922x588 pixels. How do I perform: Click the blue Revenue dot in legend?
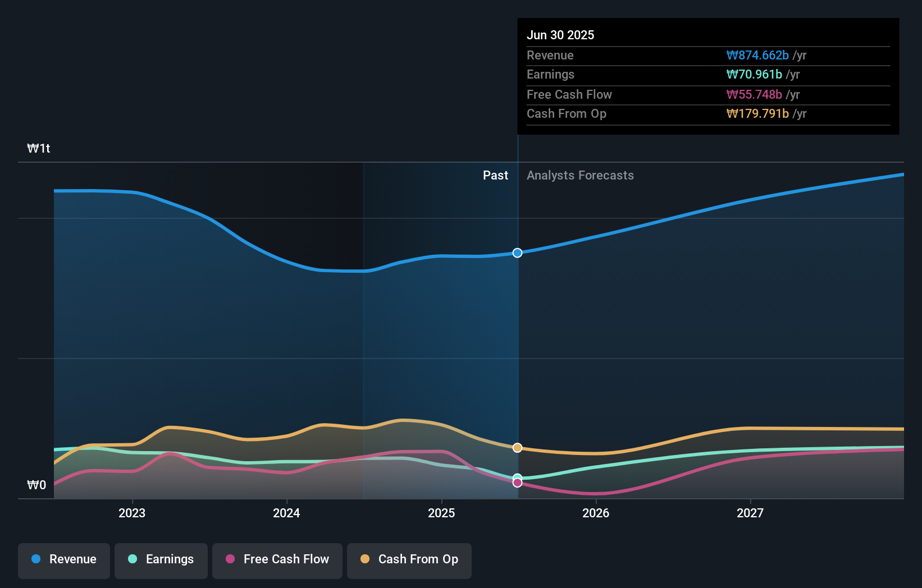[x=36, y=559]
